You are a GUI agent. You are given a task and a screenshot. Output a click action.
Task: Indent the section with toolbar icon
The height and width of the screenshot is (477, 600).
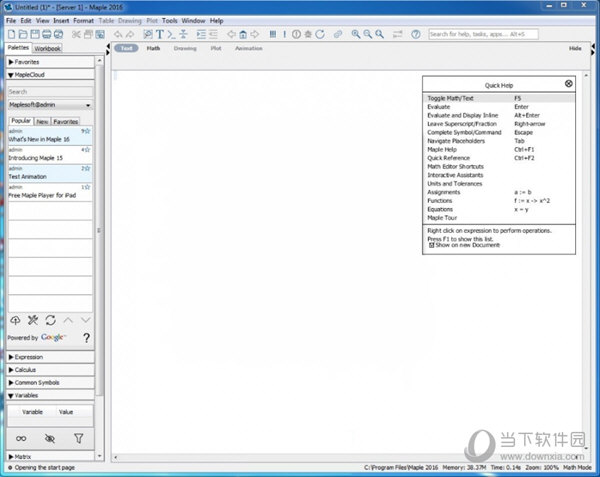[x=201, y=34]
